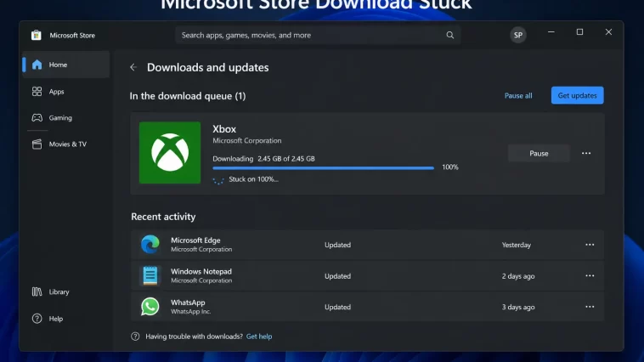Select the WhatsApp name text

coord(188,303)
